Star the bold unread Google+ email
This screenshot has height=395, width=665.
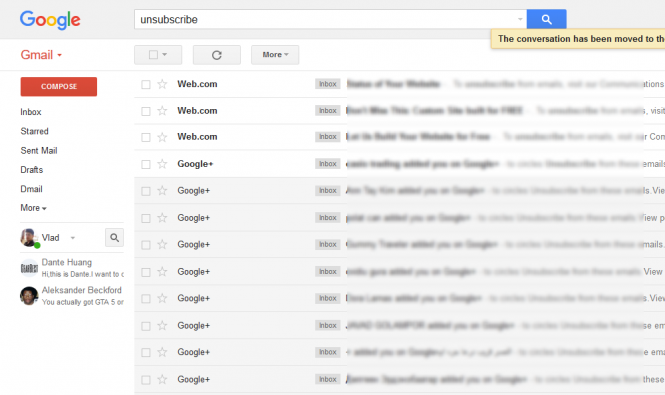click(x=162, y=164)
